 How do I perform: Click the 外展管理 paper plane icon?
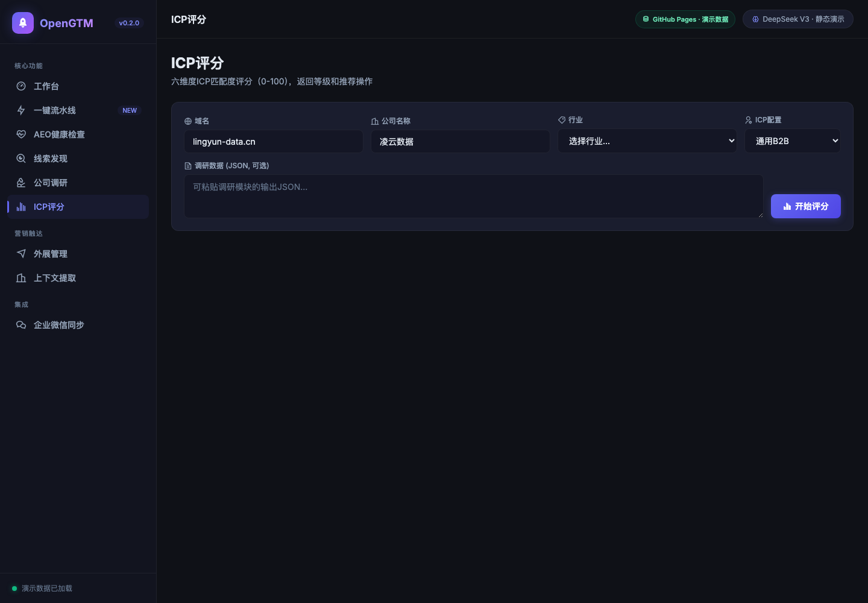pos(21,254)
